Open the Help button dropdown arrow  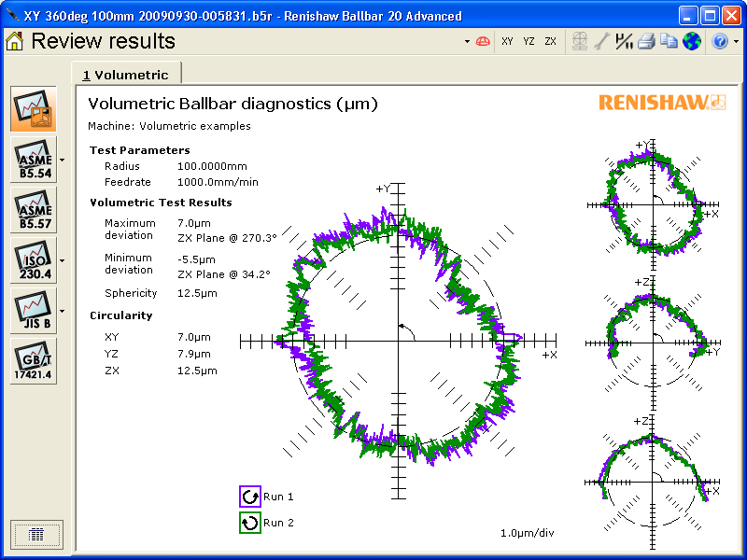(x=736, y=42)
